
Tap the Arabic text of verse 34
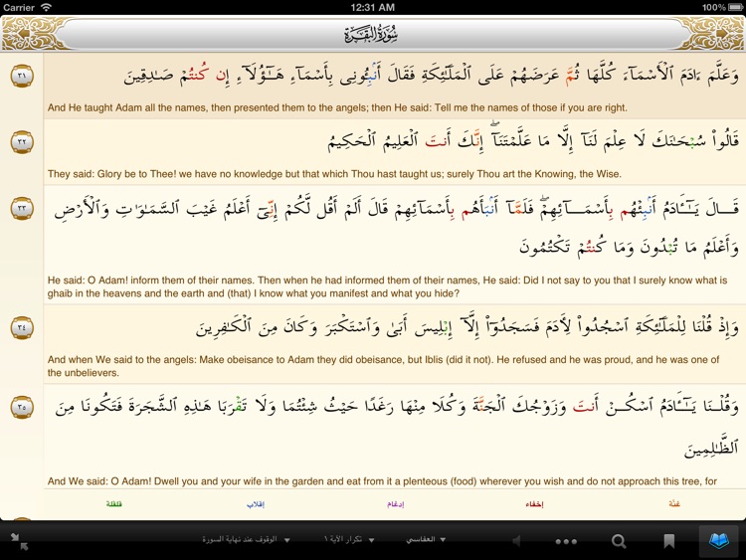466,327
